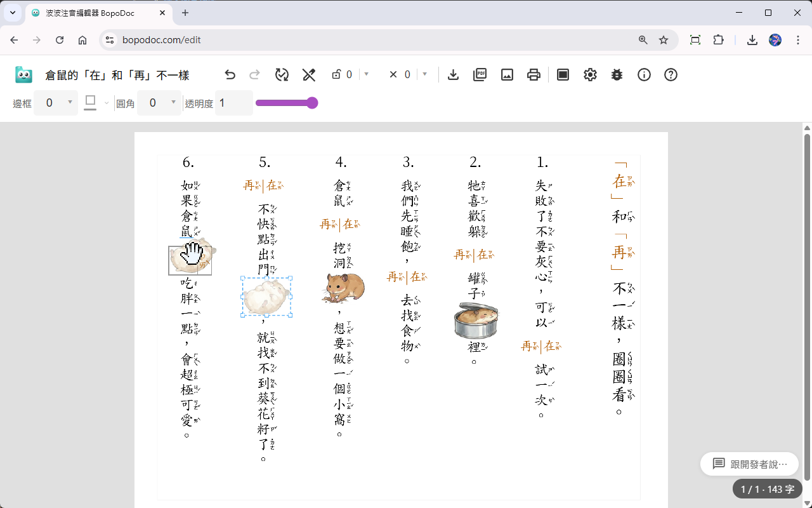Open the settings gear
812x508 pixels.
click(x=590, y=74)
